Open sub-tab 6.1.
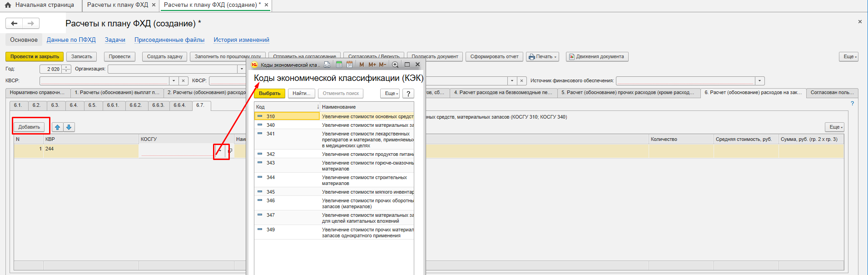868x275 pixels. point(18,105)
